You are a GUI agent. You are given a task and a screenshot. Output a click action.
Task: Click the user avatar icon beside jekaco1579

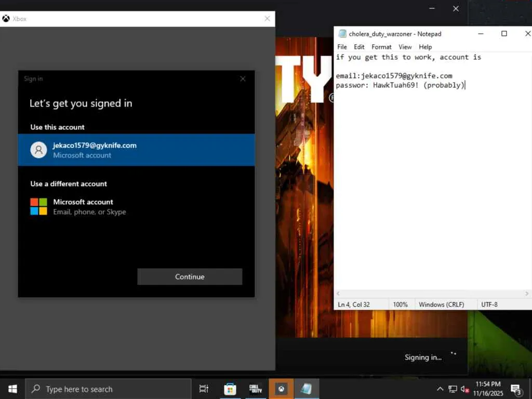pos(38,150)
